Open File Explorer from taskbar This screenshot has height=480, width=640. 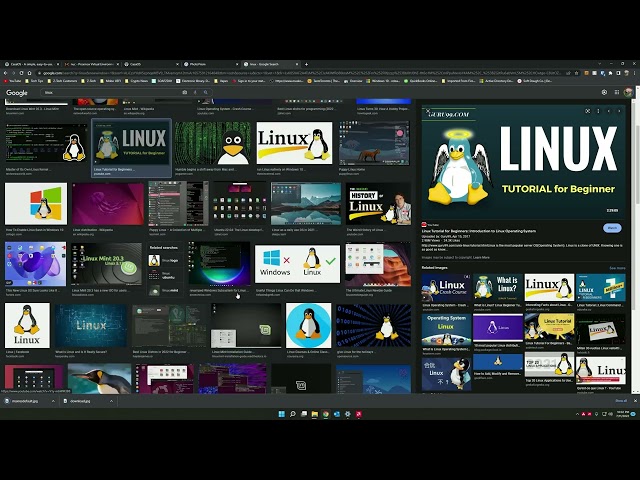[x=315, y=414]
